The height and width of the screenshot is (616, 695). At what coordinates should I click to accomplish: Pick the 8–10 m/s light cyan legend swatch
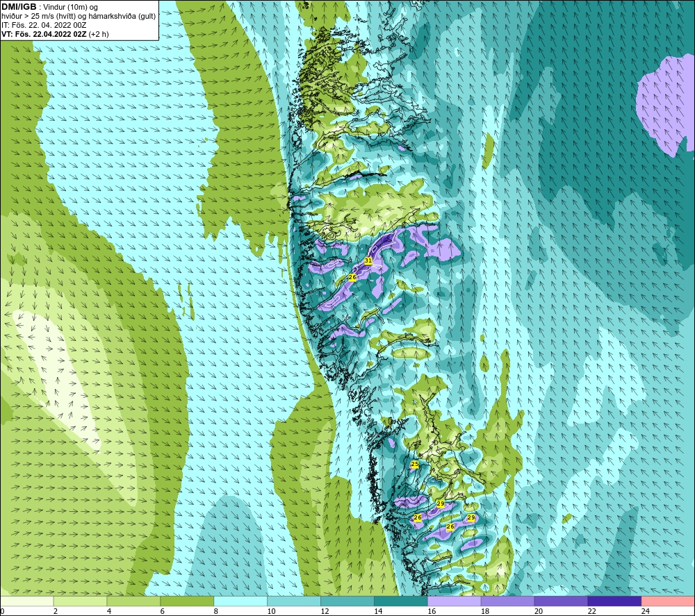[x=240, y=601]
